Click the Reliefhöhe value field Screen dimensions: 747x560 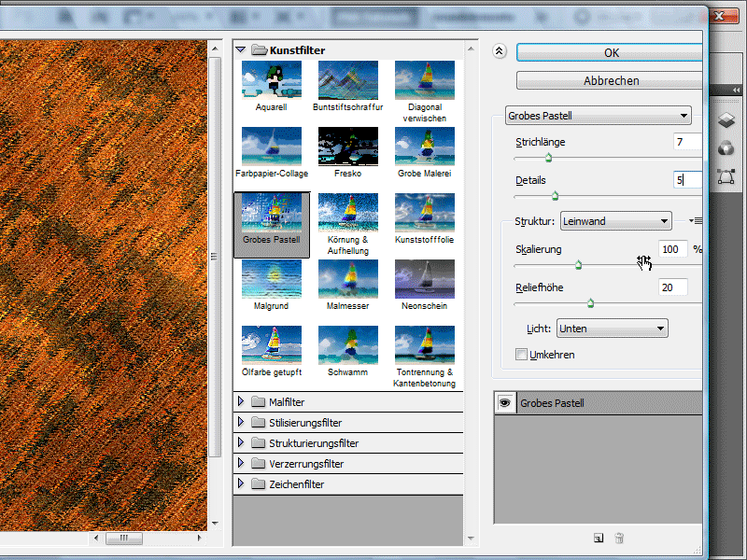[672, 287]
